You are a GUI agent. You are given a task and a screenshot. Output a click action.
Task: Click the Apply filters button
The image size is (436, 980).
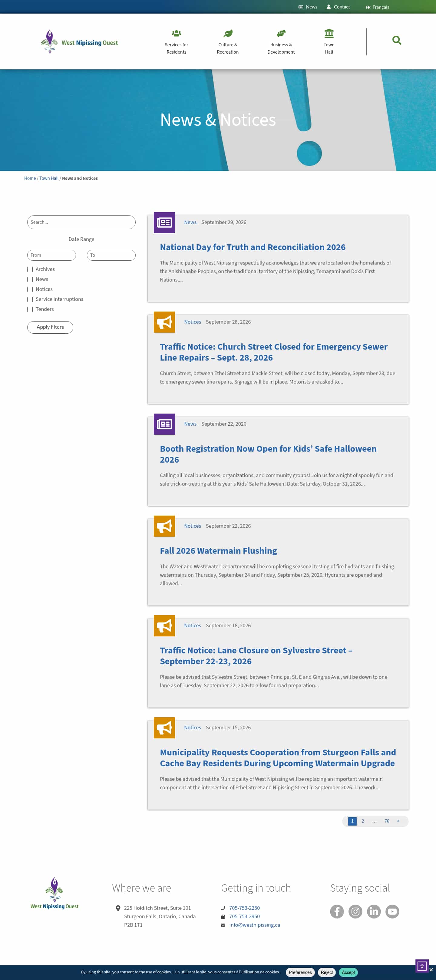[x=50, y=327]
